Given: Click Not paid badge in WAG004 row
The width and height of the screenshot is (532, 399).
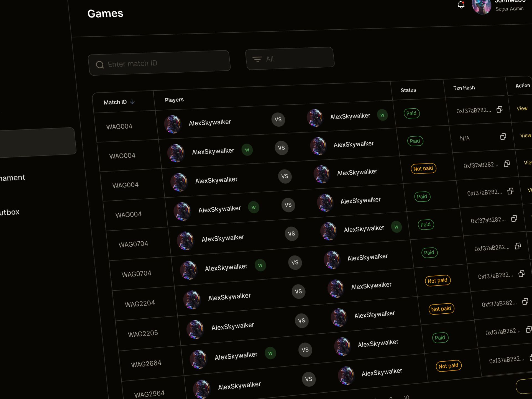Looking at the screenshot, I should 423,168.
